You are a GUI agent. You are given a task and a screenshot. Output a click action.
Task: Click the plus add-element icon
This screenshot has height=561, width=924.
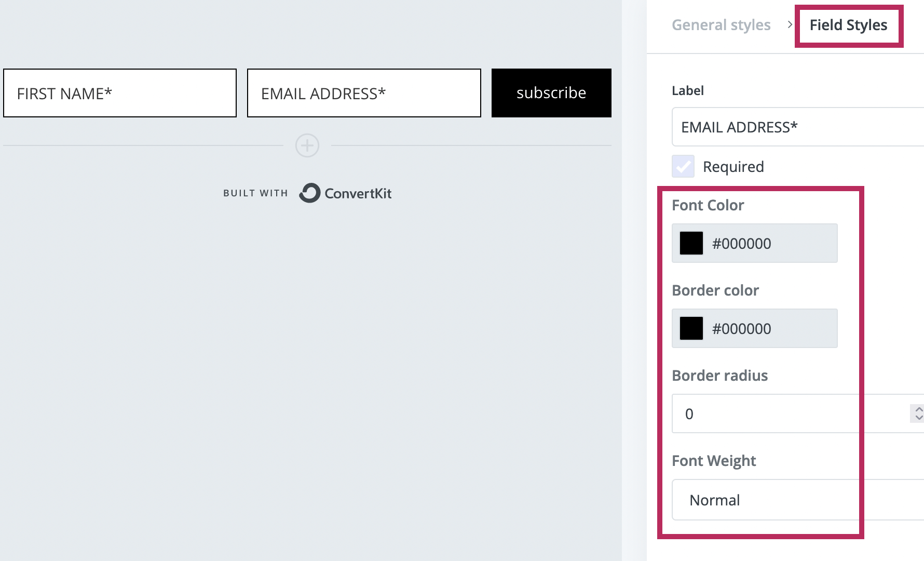click(307, 145)
